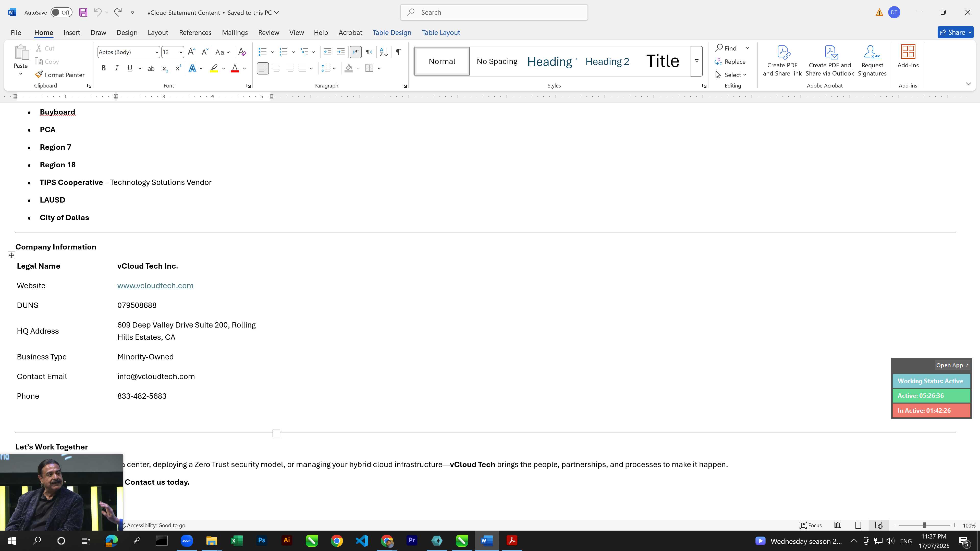The width and height of the screenshot is (980, 551).
Task: Sort A to Z icon
Action: (x=384, y=52)
